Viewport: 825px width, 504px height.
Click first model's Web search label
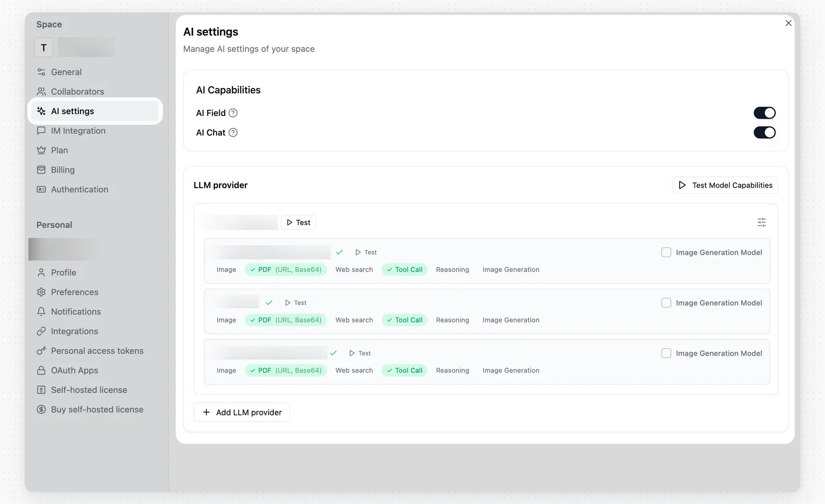point(354,270)
